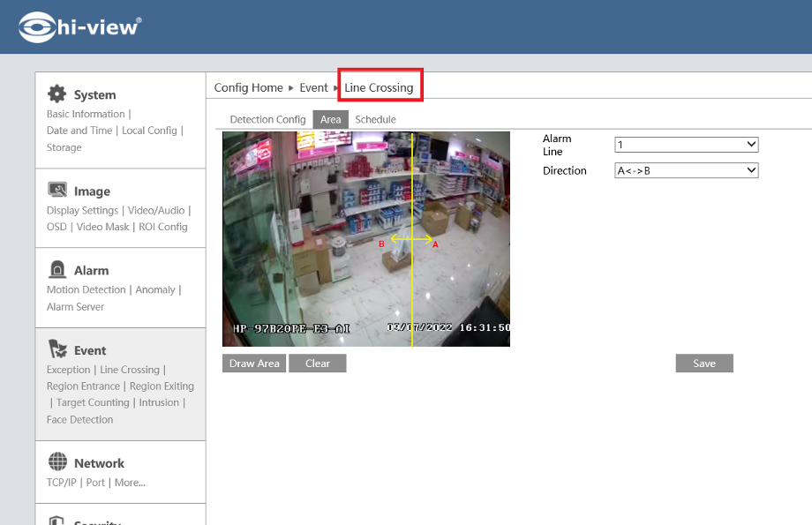Click the hi-view logo

point(79,26)
